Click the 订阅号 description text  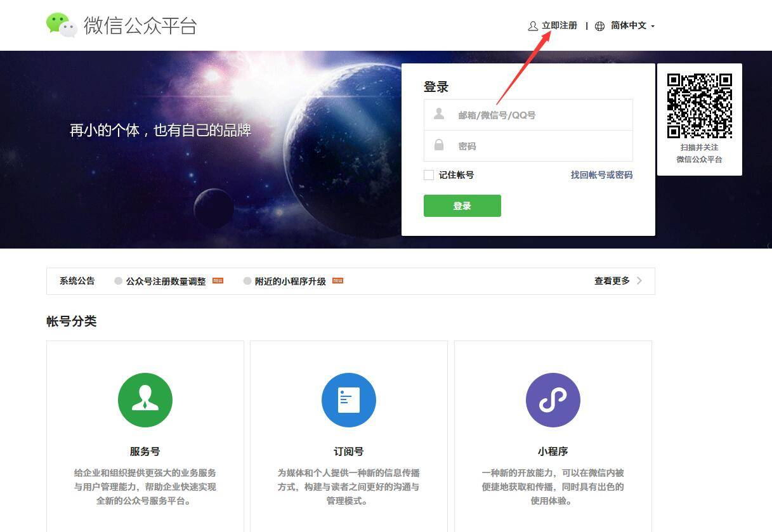349,487
